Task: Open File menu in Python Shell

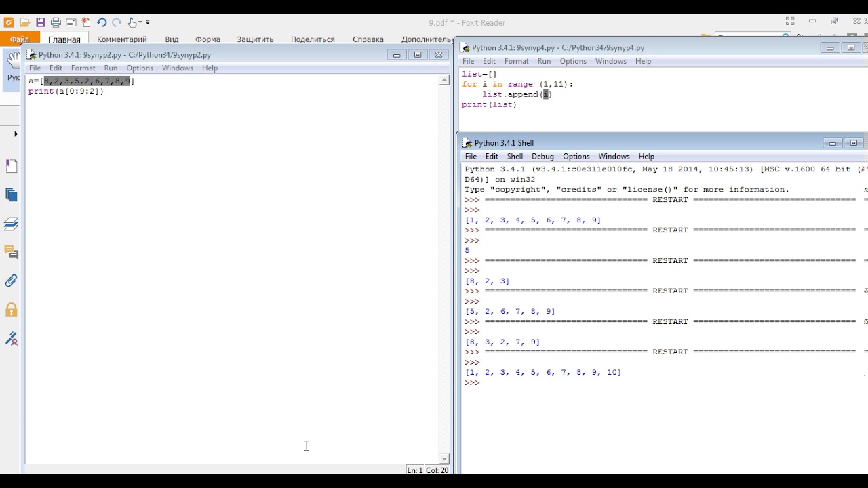Action: tap(471, 156)
